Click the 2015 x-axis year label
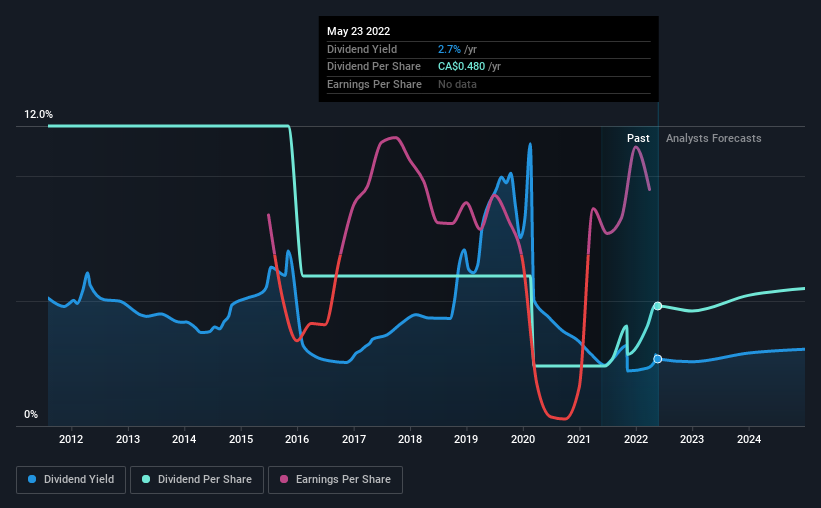 241,439
